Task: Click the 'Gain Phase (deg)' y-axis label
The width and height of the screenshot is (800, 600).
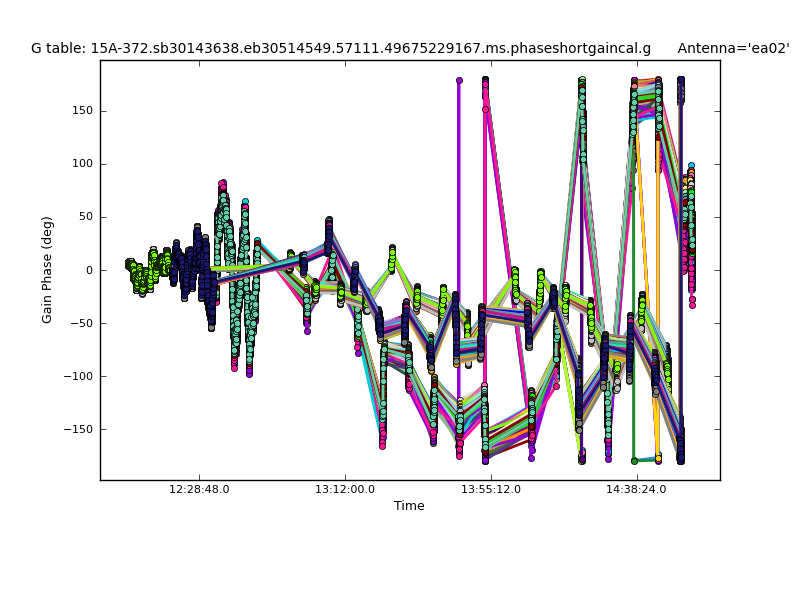Action: coord(47,270)
